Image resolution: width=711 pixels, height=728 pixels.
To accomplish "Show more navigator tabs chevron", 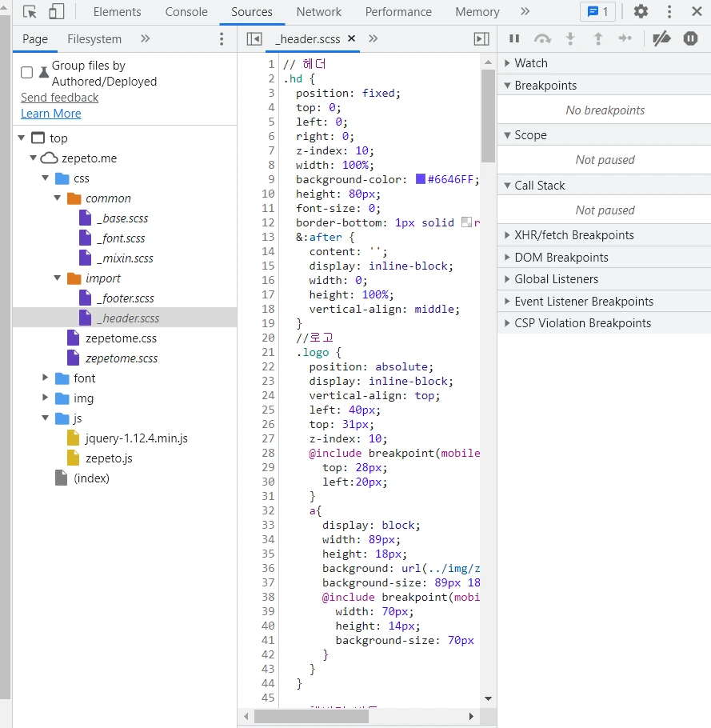I will (146, 38).
